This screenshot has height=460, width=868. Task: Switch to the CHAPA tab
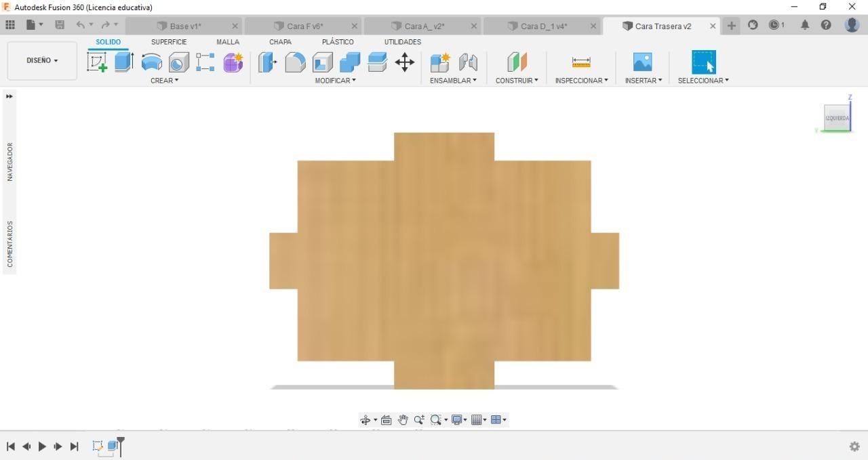coord(280,42)
